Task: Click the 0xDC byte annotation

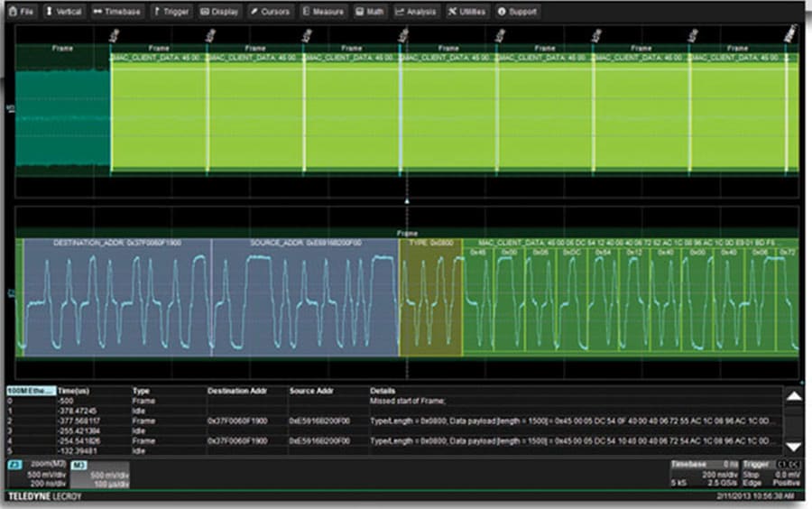Action: [572, 252]
